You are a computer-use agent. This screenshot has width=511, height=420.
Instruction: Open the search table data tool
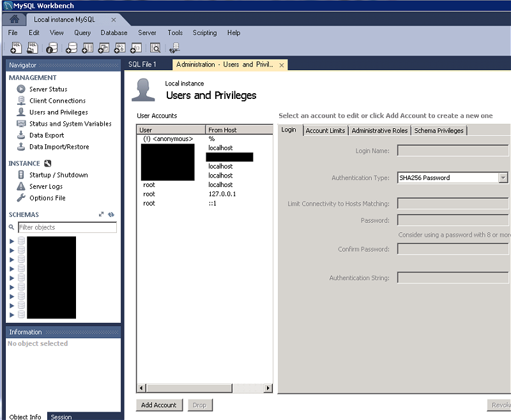click(155, 48)
